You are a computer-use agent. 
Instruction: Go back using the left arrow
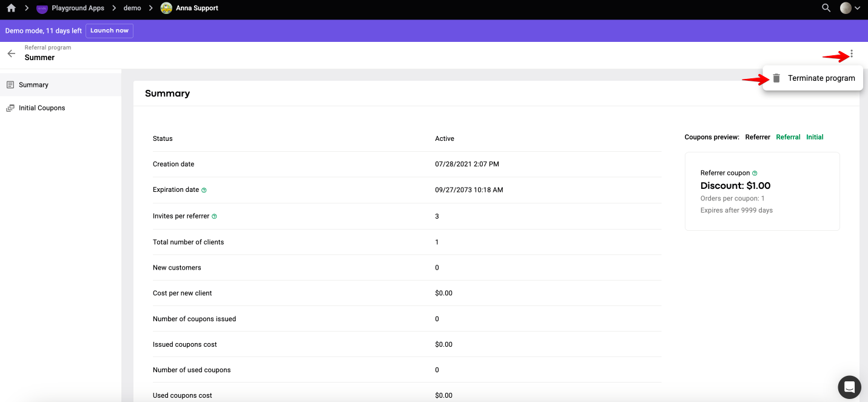coord(11,53)
